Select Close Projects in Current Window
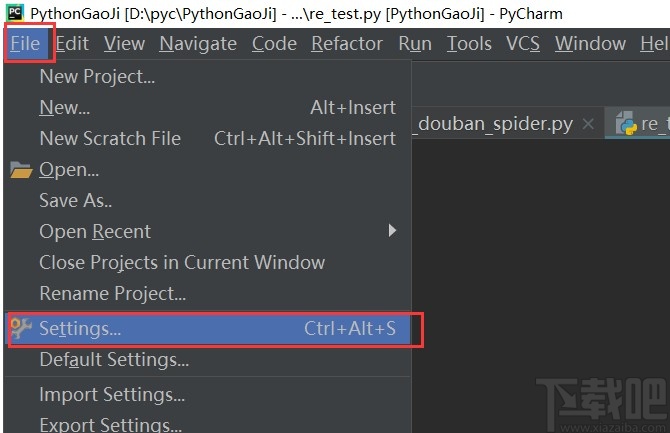 182,262
